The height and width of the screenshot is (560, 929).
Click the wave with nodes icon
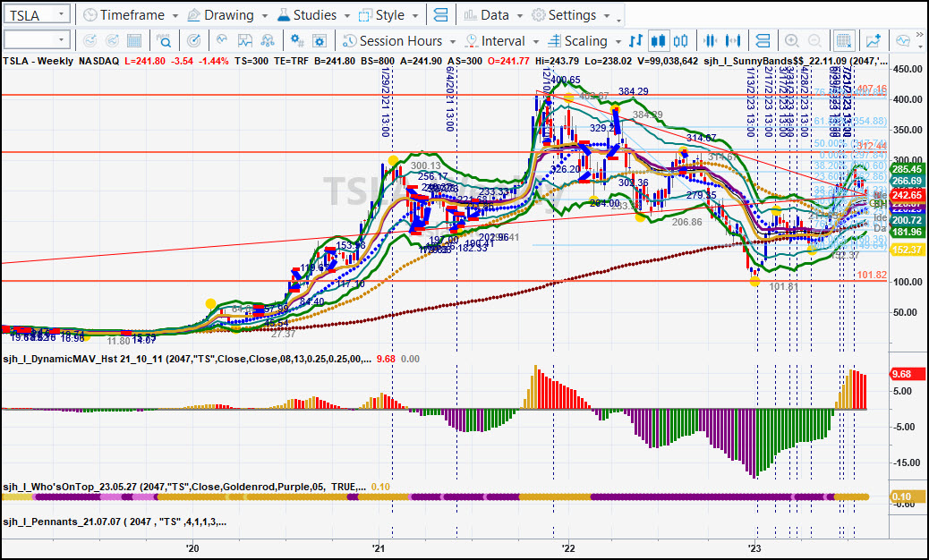pyautogui.click(x=268, y=41)
